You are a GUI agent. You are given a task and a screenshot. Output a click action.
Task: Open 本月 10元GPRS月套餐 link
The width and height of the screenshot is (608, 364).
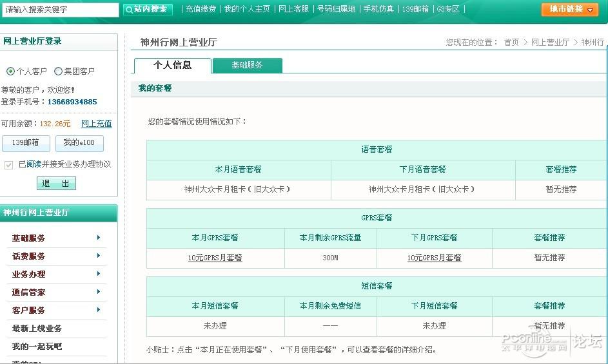215,258
